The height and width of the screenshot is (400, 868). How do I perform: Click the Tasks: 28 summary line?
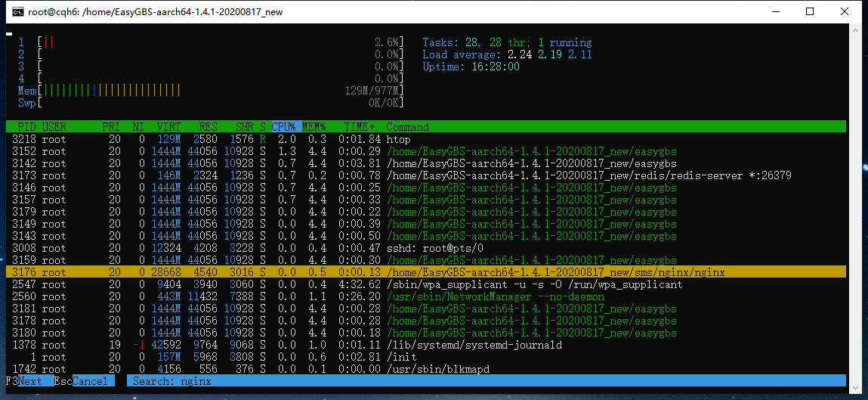click(507, 42)
